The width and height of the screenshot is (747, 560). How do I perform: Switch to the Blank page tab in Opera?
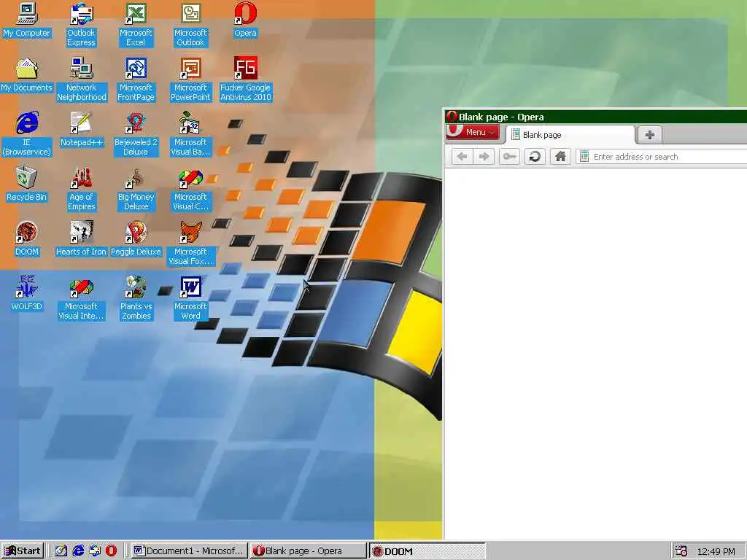pyautogui.click(x=570, y=135)
